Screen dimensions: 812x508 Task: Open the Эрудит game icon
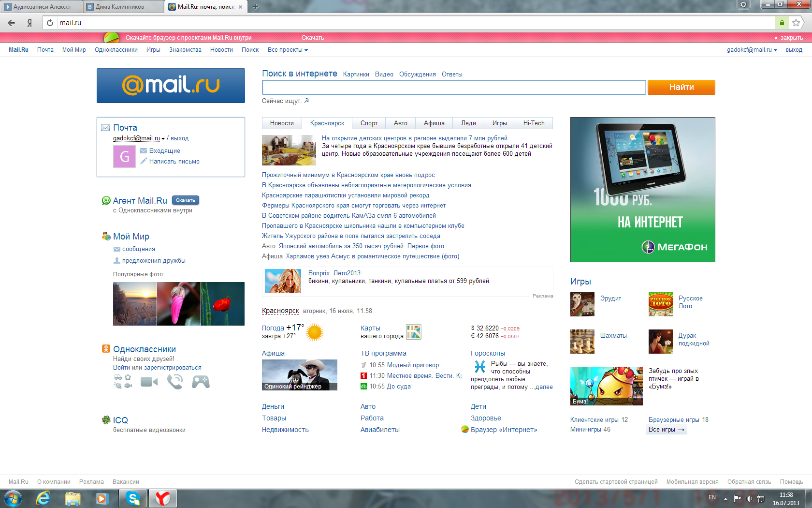point(582,304)
